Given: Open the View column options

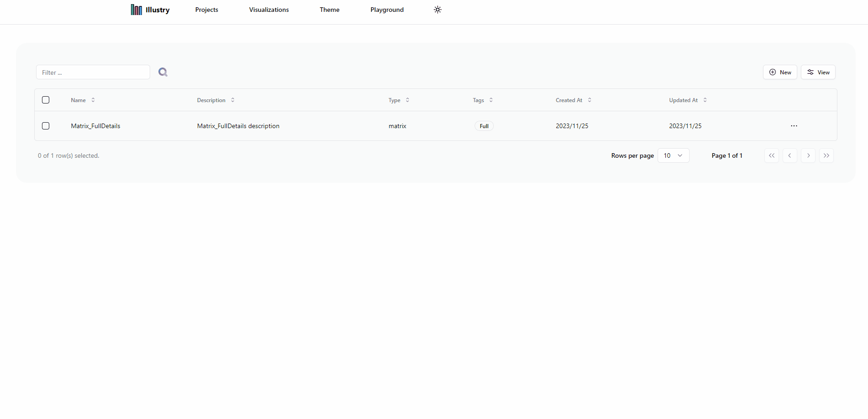Looking at the screenshot, I should click(818, 72).
